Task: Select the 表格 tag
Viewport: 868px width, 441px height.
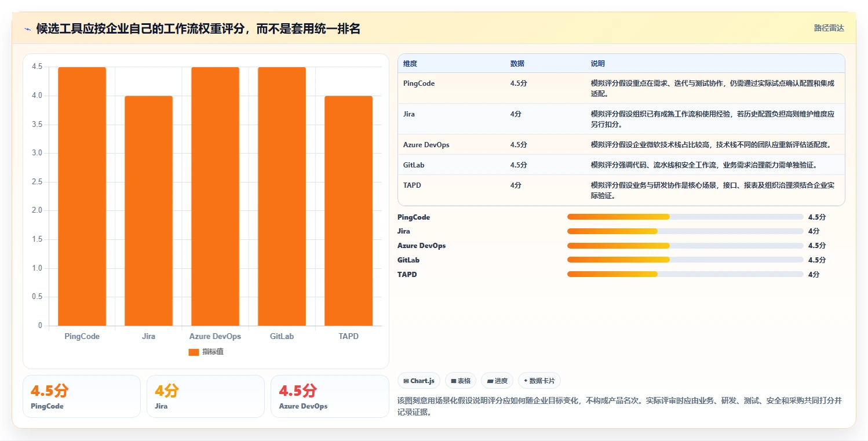Action: 461,381
